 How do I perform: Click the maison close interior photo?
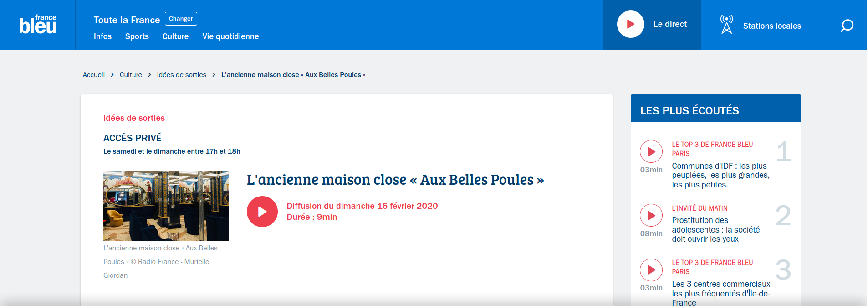(x=166, y=206)
